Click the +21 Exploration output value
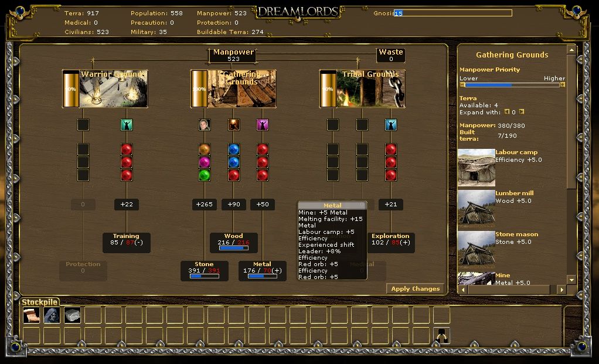Screen dimensions: 599x364 pos(391,205)
